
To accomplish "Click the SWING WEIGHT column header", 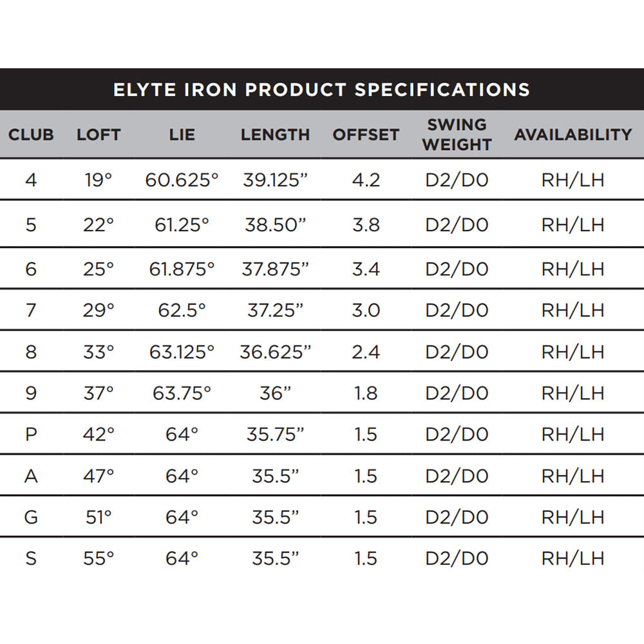I will [457, 135].
